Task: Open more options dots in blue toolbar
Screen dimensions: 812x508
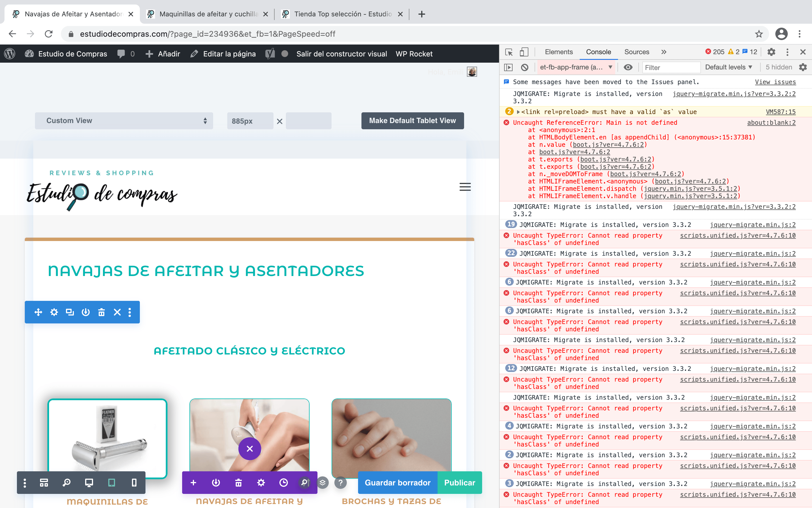Action: 130,312
